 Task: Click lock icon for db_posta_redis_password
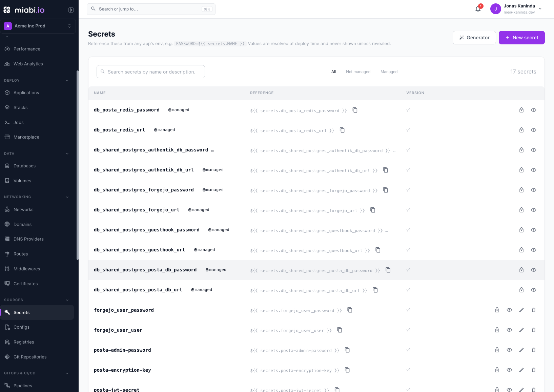pyautogui.click(x=521, y=110)
